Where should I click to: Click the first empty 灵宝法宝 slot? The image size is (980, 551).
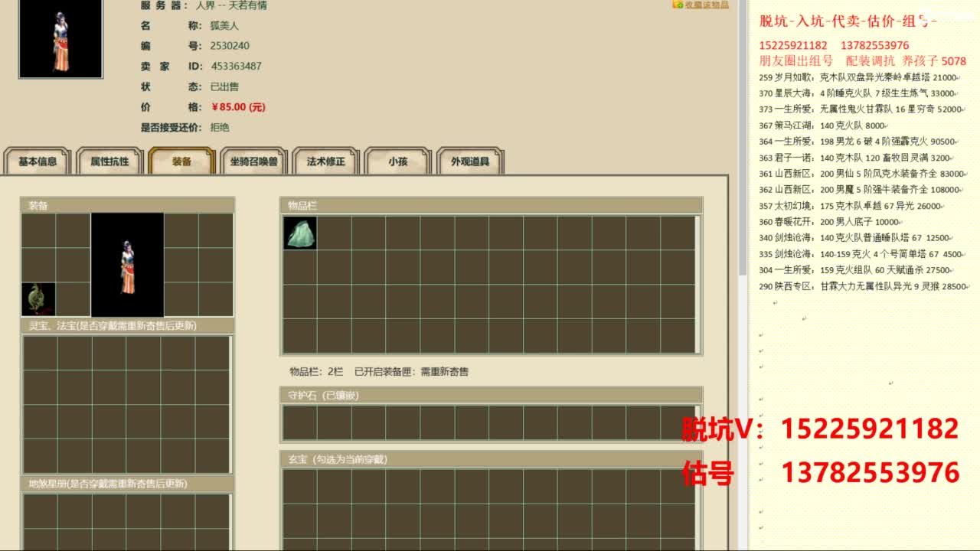click(40, 354)
